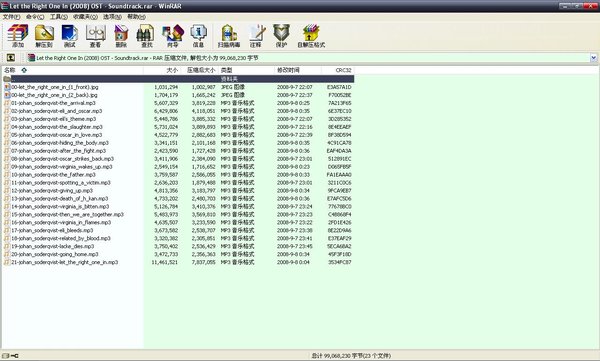Click the 删除 (Delete) toolbar icon
Screen dimensions: 600x361
tap(121, 36)
